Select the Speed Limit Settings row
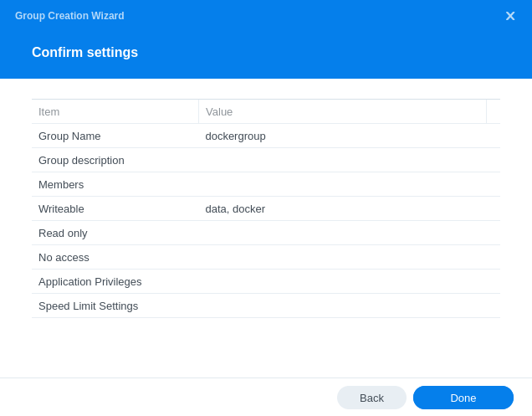Image resolution: width=532 pixels, height=416 pixels. click(266, 306)
